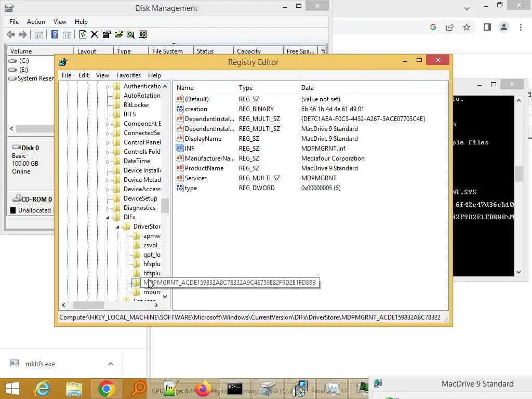
Task: Click Capacity column header in Disk Management
Action: coord(258,51)
